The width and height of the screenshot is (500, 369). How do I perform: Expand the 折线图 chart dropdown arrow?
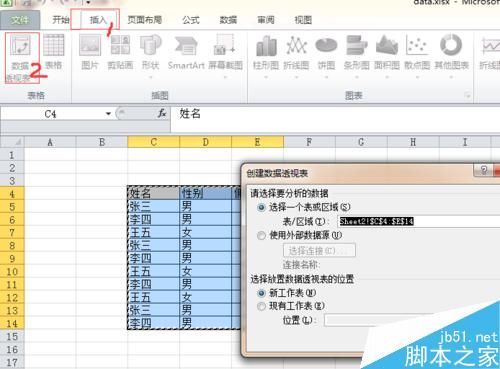296,77
